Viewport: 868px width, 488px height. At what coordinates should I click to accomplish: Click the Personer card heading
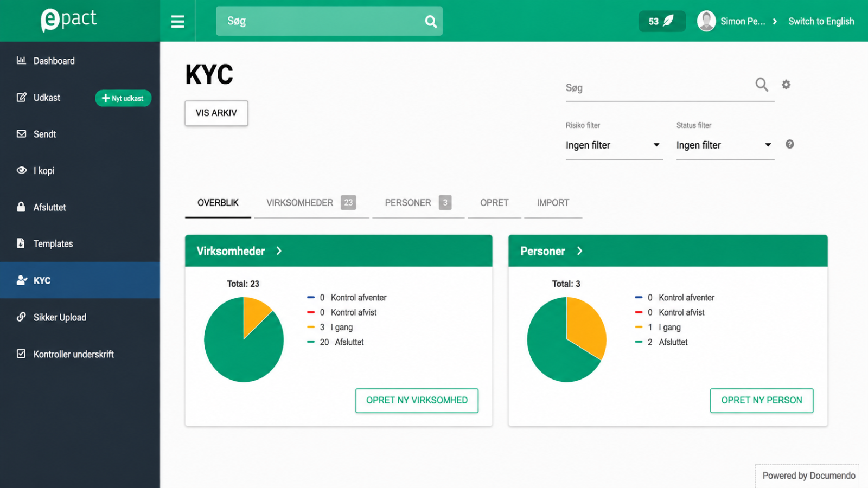(x=542, y=251)
